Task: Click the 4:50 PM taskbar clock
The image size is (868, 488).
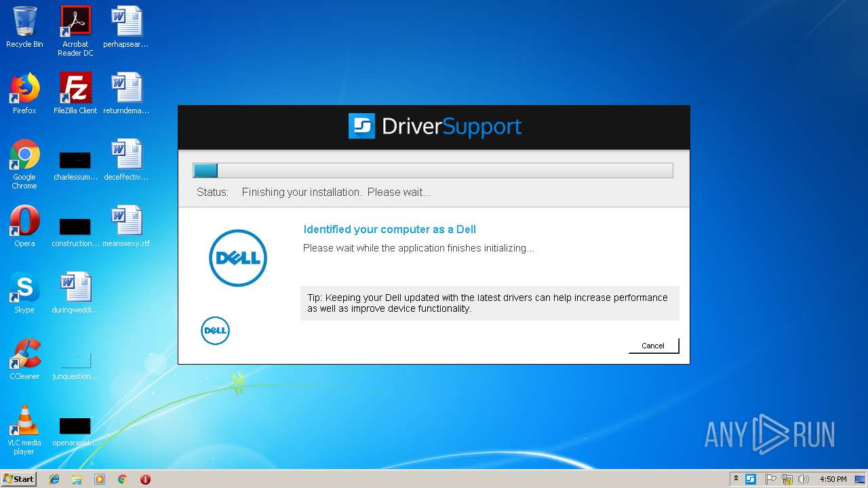Action: [833, 479]
